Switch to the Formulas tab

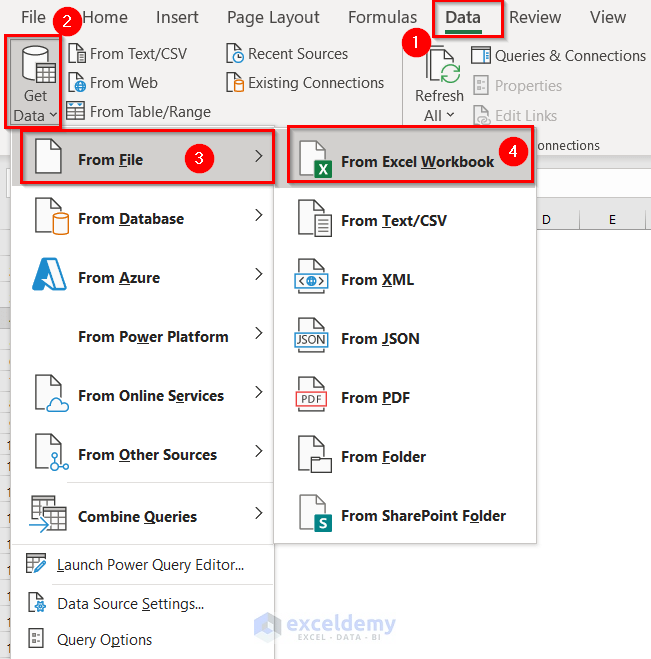pyautogui.click(x=382, y=17)
